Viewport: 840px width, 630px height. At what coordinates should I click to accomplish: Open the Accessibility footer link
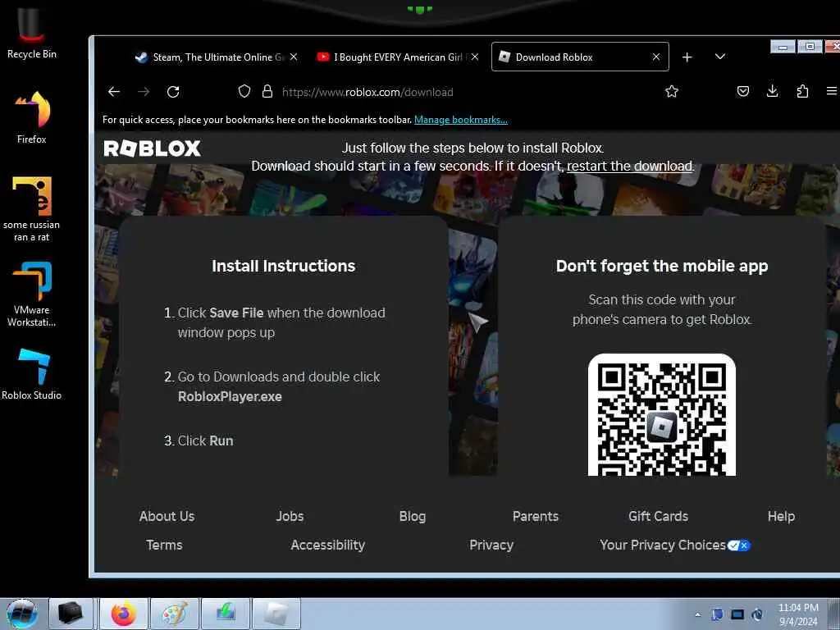click(327, 545)
